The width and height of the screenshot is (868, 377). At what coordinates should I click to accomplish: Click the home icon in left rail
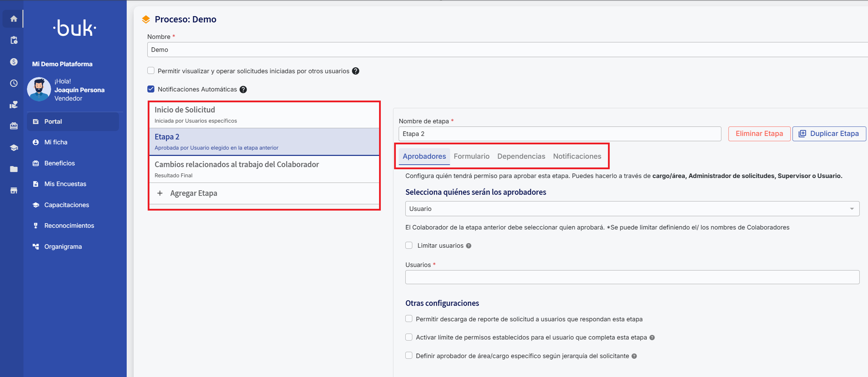(14, 19)
